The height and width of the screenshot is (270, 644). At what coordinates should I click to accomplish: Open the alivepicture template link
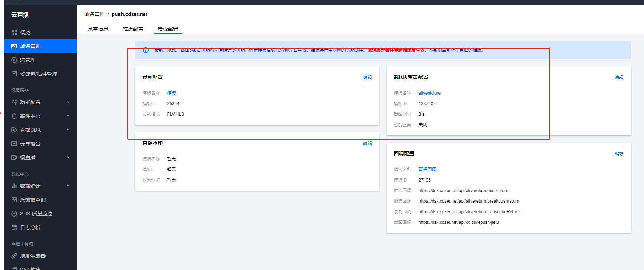click(x=429, y=93)
